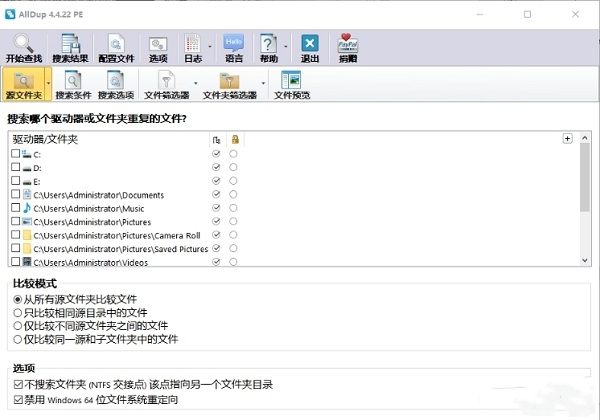This screenshot has width=600, height=420.
Task: Expand the 日志 dropdown arrow
Action: click(210, 47)
